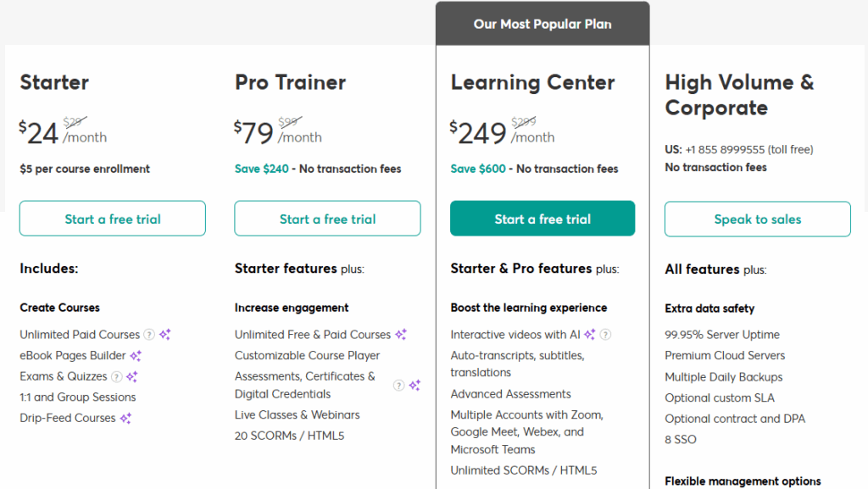Screen dimensions: 868x489
Task: Start Learning Center free trial
Action: point(542,219)
